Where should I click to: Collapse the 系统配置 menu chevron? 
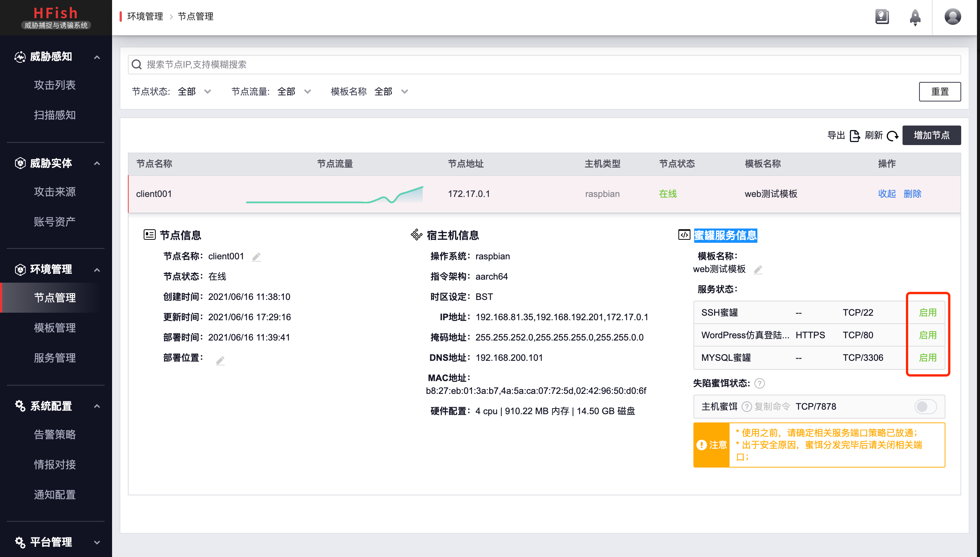tap(97, 406)
